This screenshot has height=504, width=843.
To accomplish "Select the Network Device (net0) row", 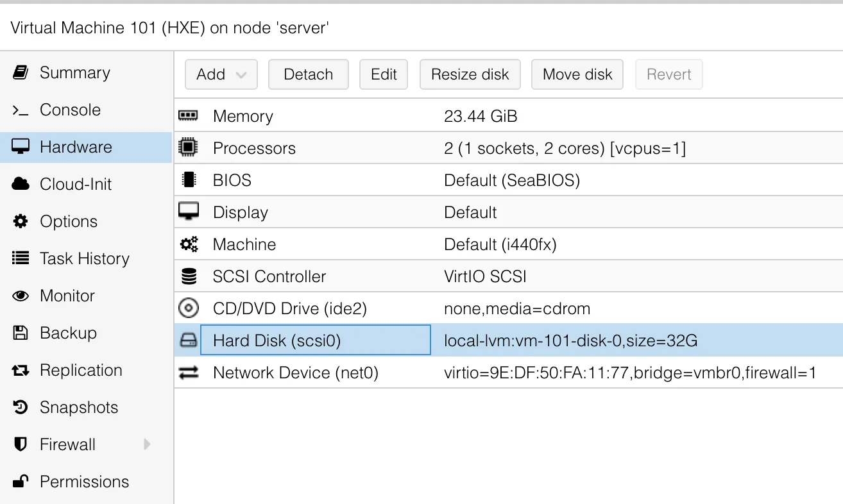I will 321,373.
